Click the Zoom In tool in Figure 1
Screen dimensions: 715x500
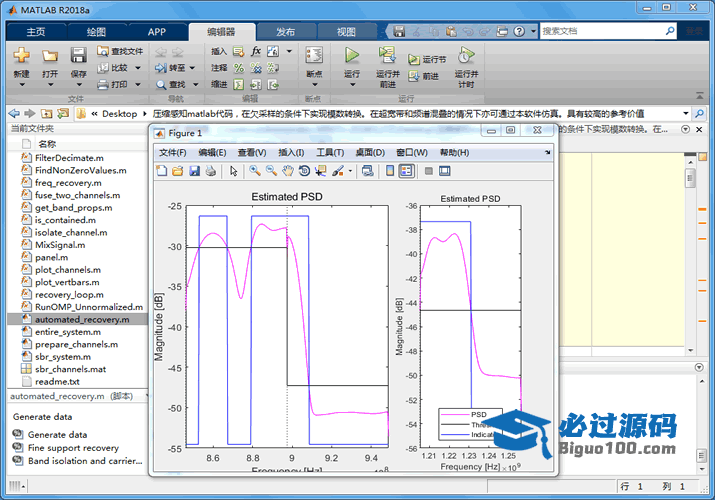[254, 171]
